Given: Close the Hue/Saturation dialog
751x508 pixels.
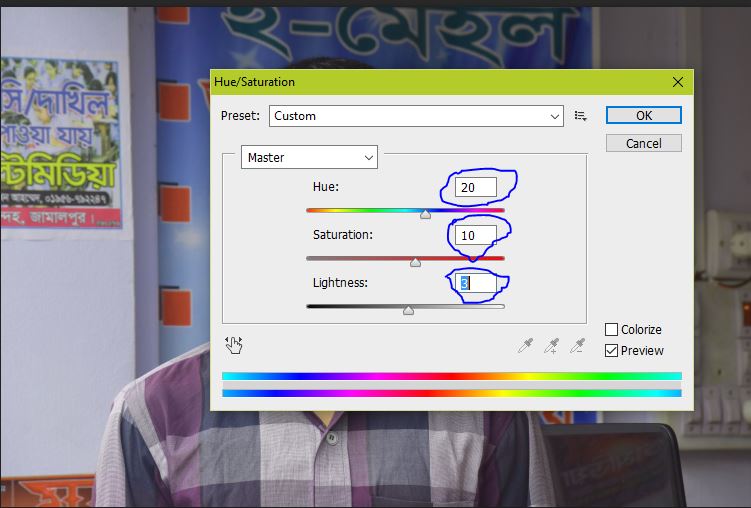Looking at the screenshot, I should [678, 82].
